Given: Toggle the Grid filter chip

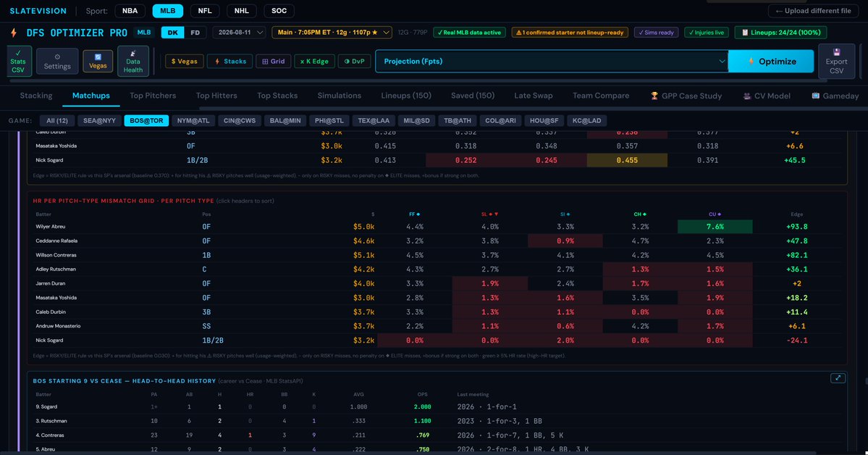Looking at the screenshot, I should pyautogui.click(x=274, y=61).
